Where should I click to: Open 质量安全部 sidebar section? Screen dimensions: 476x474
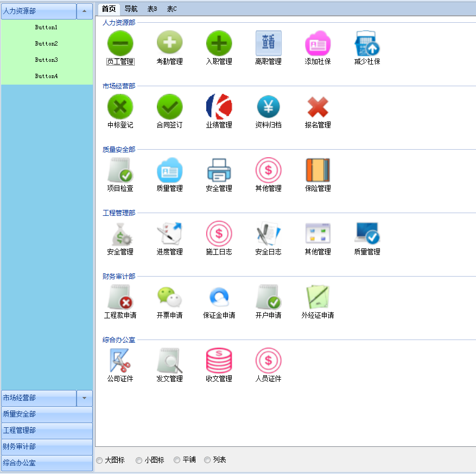47,414
